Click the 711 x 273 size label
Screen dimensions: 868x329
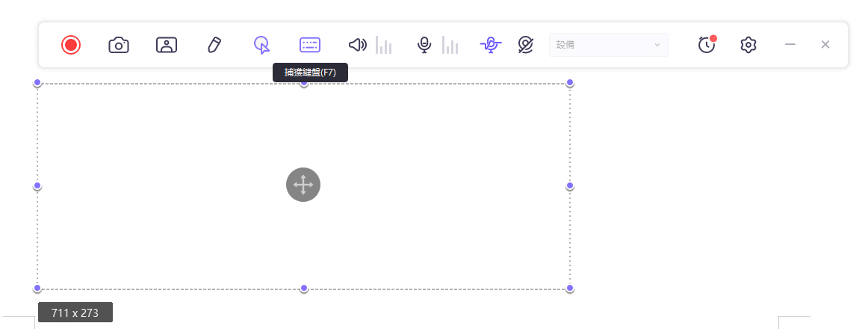(75, 313)
